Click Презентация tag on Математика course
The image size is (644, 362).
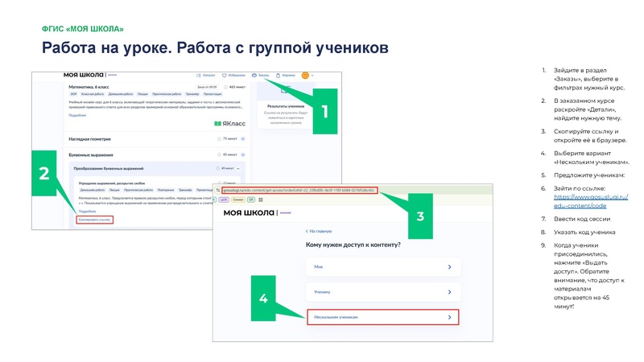(213, 94)
